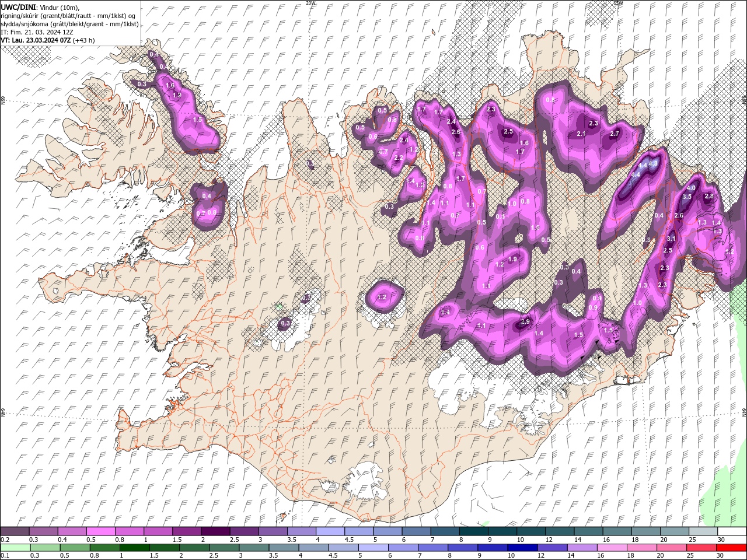
Task: Pick the pale lavender 4–4.5 swatch in upper scale
Action: tap(330, 531)
